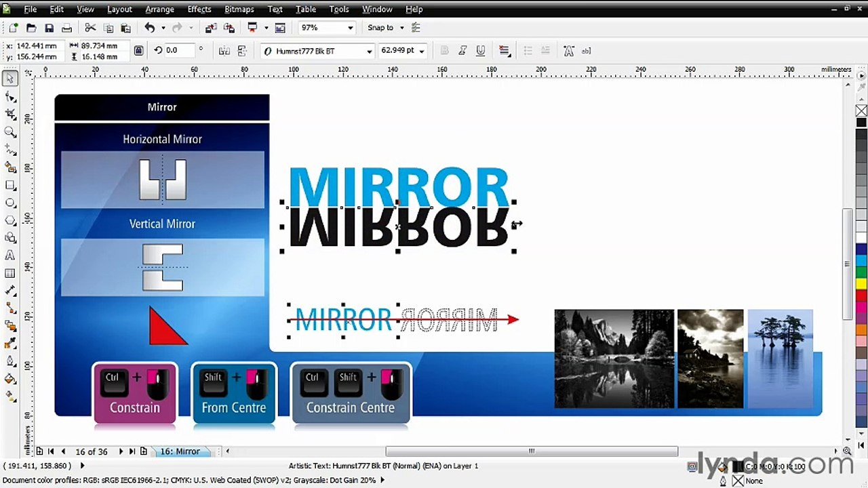The height and width of the screenshot is (488, 868).
Task: Open the File menu
Action: 31,9
